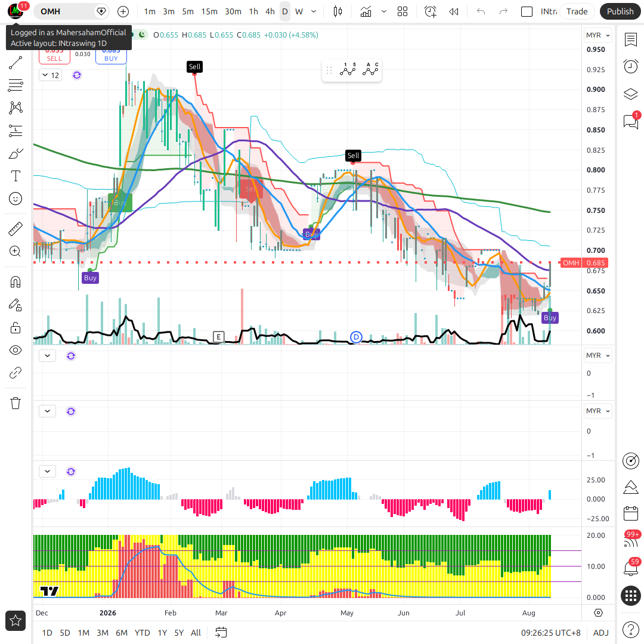Image resolution: width=644 pixels, height=644 pixels.
Task: Select the ruler measure tool
Action: click(16, 229)
